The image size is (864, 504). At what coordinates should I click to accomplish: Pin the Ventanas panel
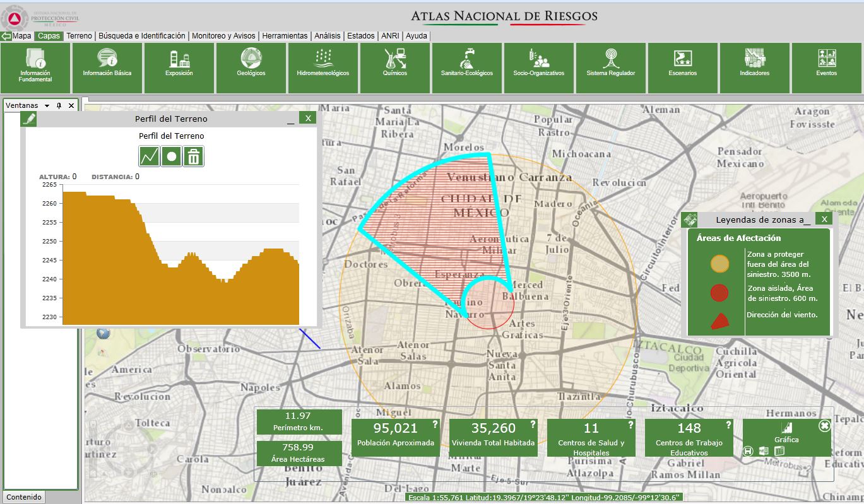pyautogui.click(x=59, y=105)
